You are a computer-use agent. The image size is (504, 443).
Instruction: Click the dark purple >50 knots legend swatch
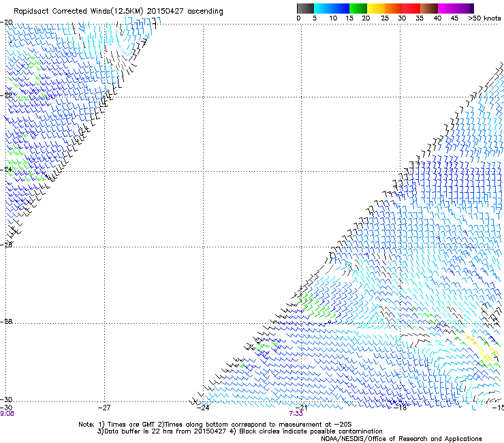click(x=472, y=8)
